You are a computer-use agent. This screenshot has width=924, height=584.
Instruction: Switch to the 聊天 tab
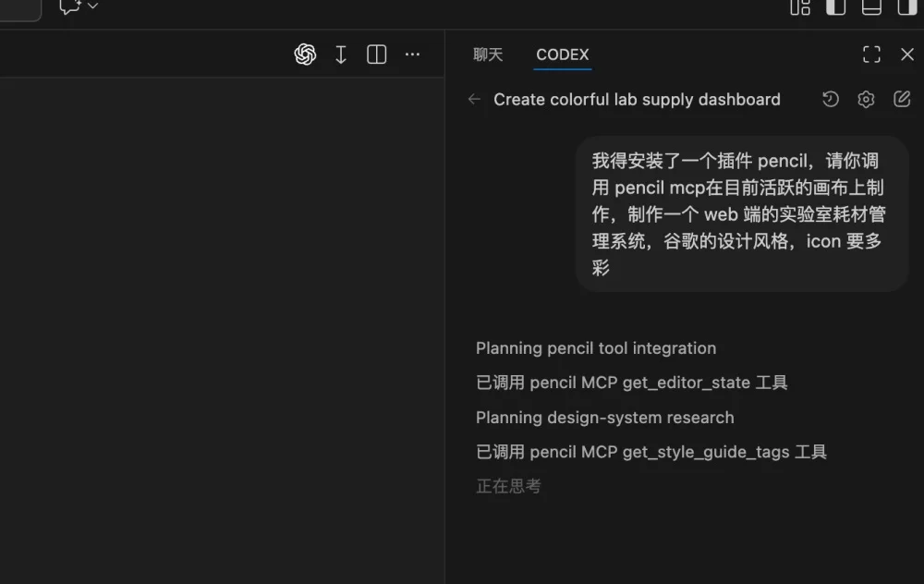tap(488, 55)
